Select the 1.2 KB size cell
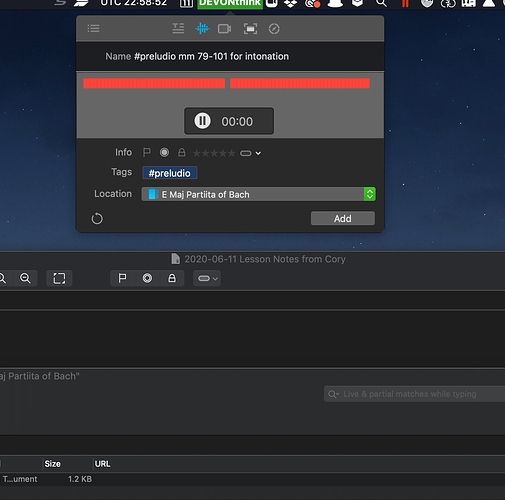Image resolution: width=505 pixels, height=500 pixels. click(x=80, y=479)
